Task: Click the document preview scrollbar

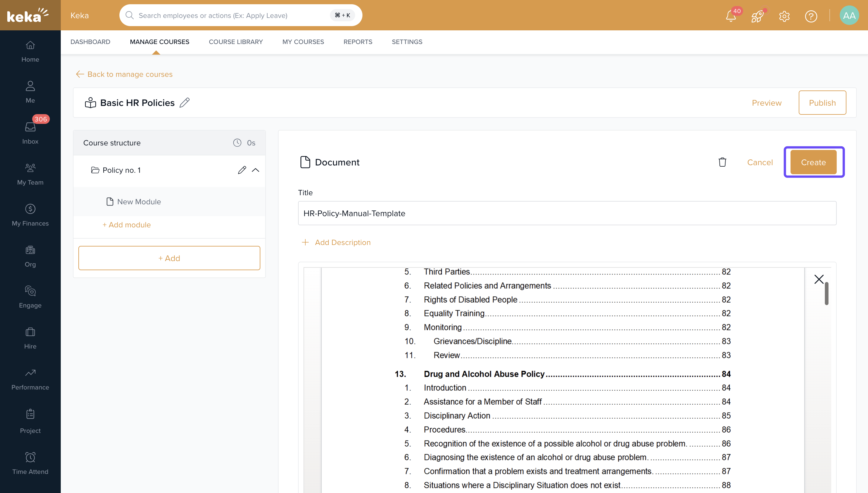Action: 826,293
